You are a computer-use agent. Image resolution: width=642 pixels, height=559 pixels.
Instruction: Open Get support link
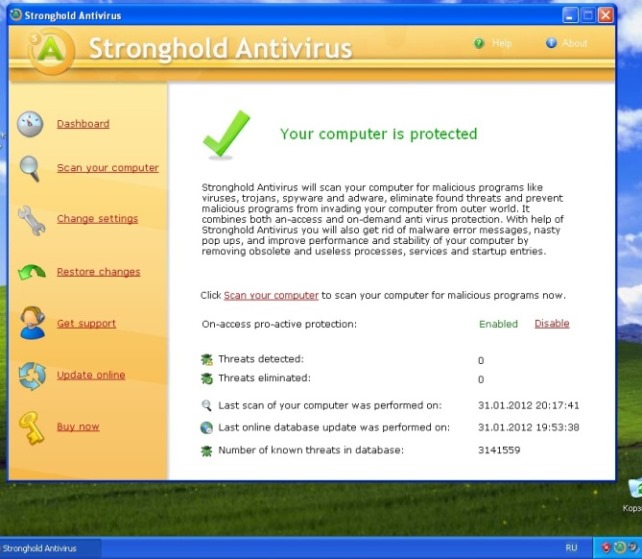click(x=86, y=324)
